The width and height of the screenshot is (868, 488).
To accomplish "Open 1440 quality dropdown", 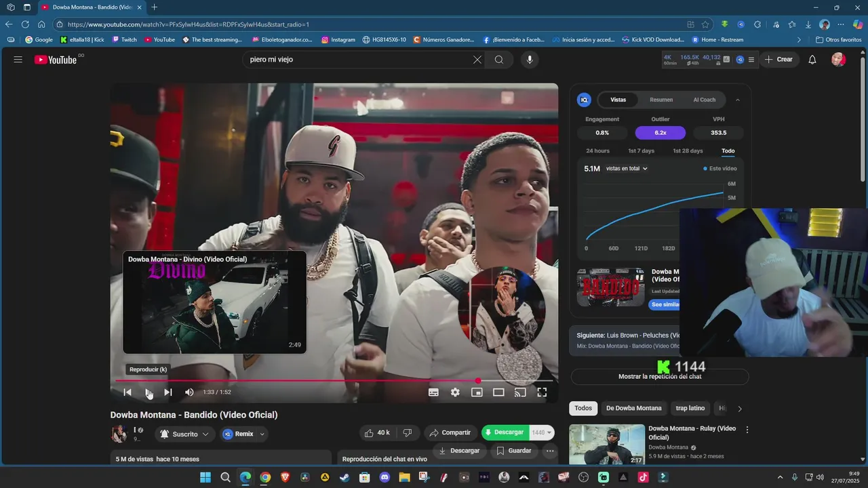I will 542,432.
